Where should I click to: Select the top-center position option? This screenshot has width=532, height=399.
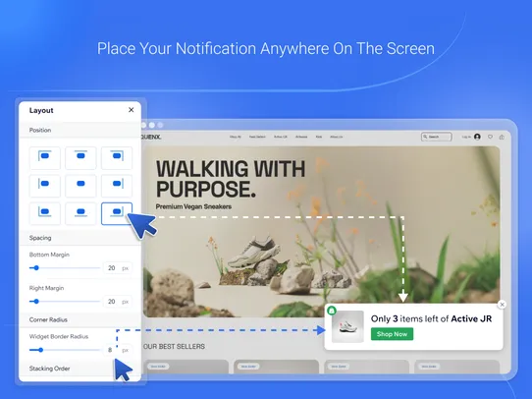click(80, 158)
